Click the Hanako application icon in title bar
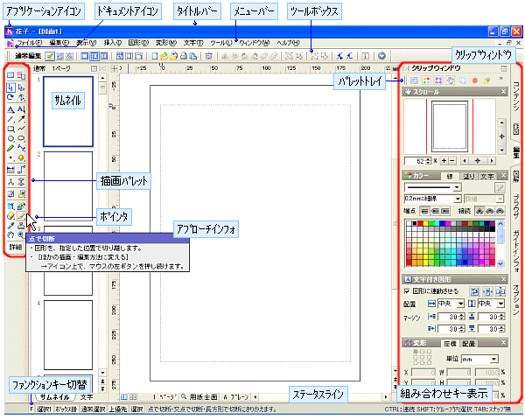 [9, 31]
